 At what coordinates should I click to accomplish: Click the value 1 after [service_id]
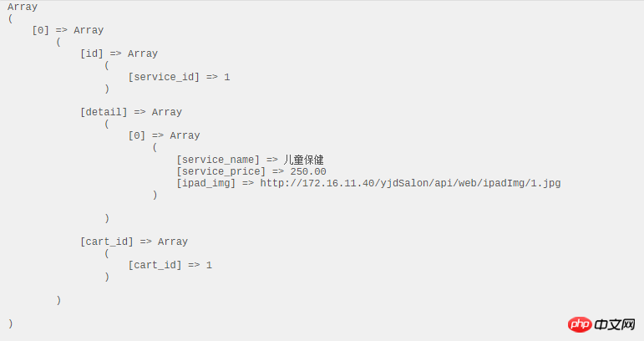tap(226, 77)
